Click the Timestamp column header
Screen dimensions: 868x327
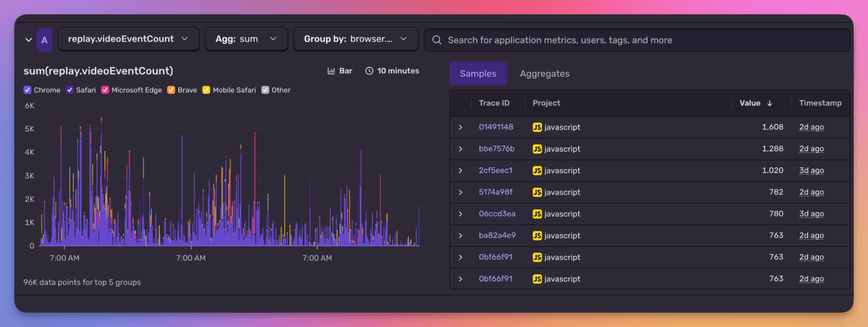[820, 103]
